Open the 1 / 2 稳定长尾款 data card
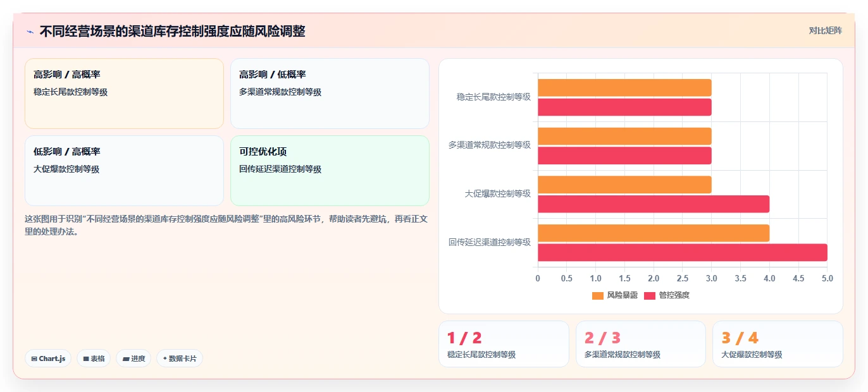This screenshot has height=392, width=868. (504, 344)
